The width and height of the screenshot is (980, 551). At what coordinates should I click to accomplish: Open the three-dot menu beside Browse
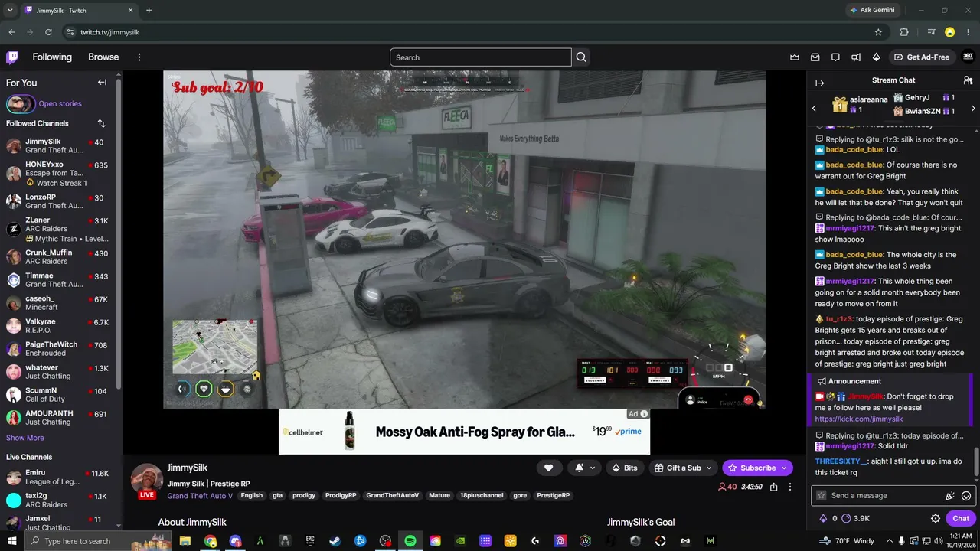pos(139,57)
